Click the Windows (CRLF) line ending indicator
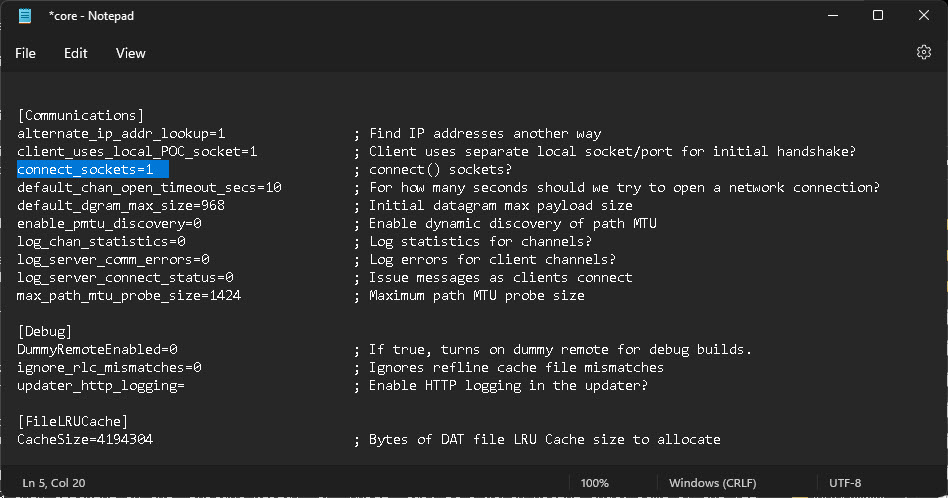The image size is (948, 498). pos(712,483)
